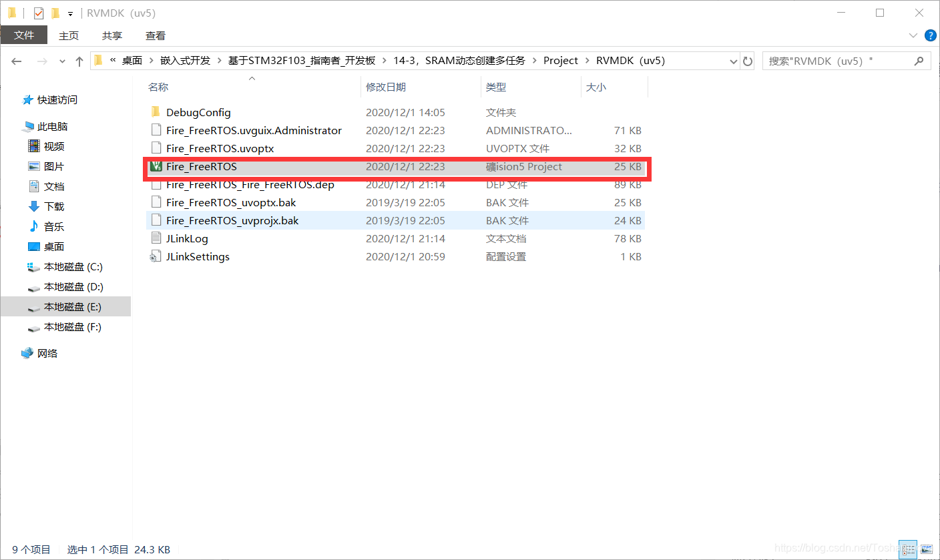
Task: Open the recent locations dropdown arrow
Action: pos(62,61)
